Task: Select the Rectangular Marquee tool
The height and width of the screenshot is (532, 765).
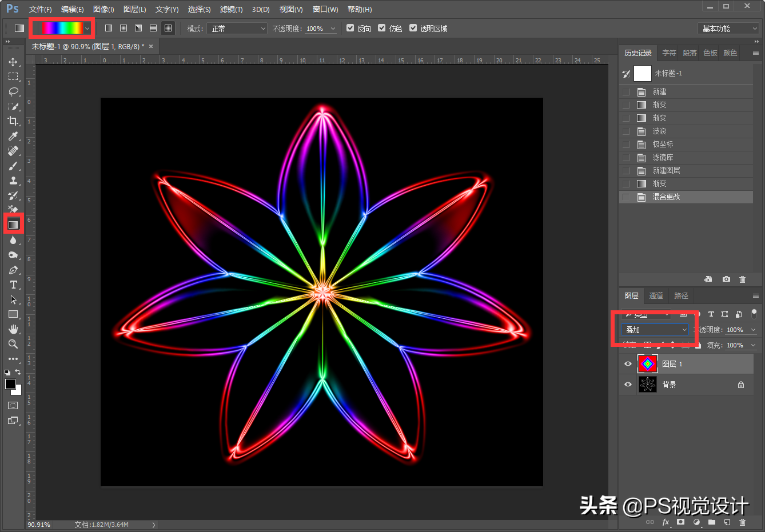Action: (13, 77)
